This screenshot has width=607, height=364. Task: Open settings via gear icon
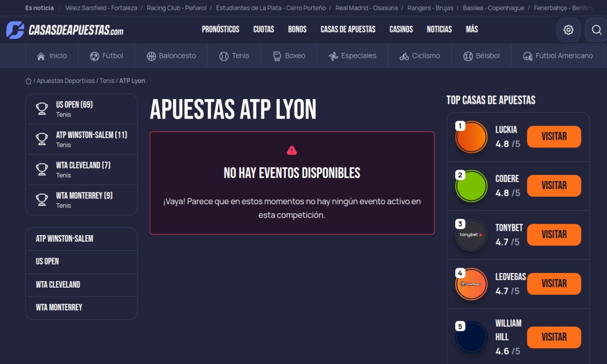point(568,30)
